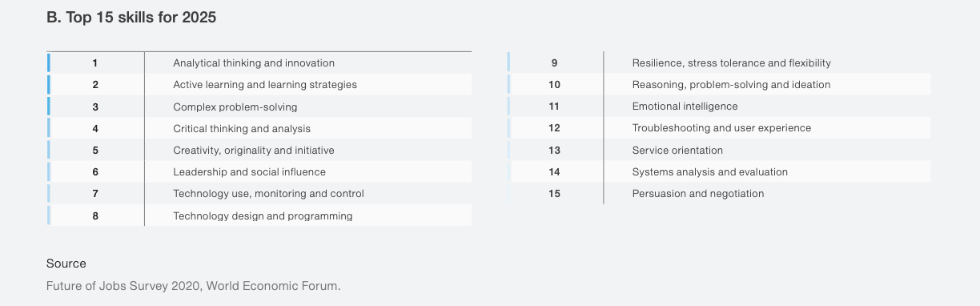This screenshot has width=980, height=306.
Task: Click Reasoning, problem-solving and ideation
Action: click(x=731, y=84)
